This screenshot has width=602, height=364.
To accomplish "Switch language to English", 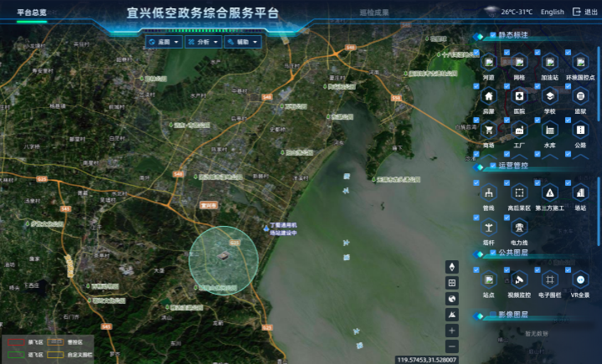I will 552,12.
